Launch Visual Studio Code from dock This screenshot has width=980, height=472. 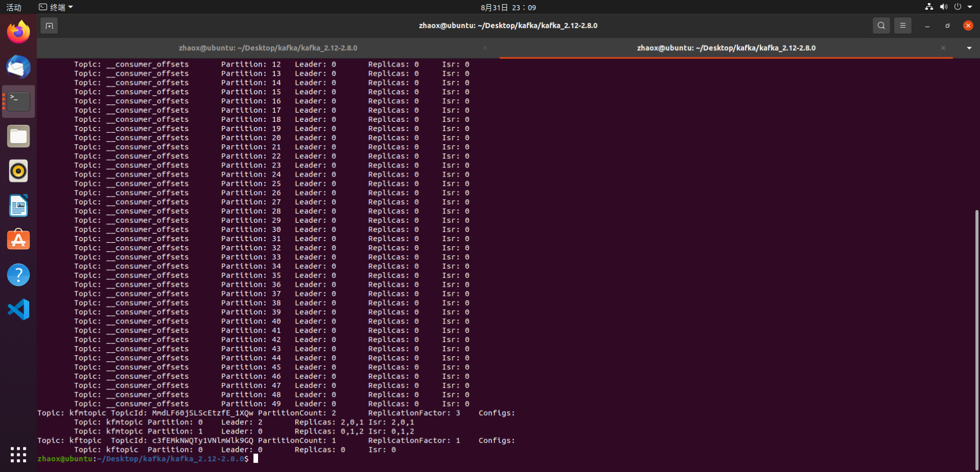[x=18, y=310]
